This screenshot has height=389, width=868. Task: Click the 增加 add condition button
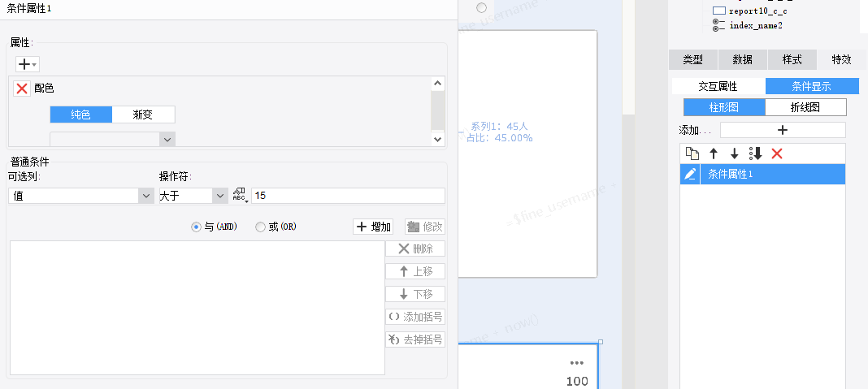coord(373,227)
